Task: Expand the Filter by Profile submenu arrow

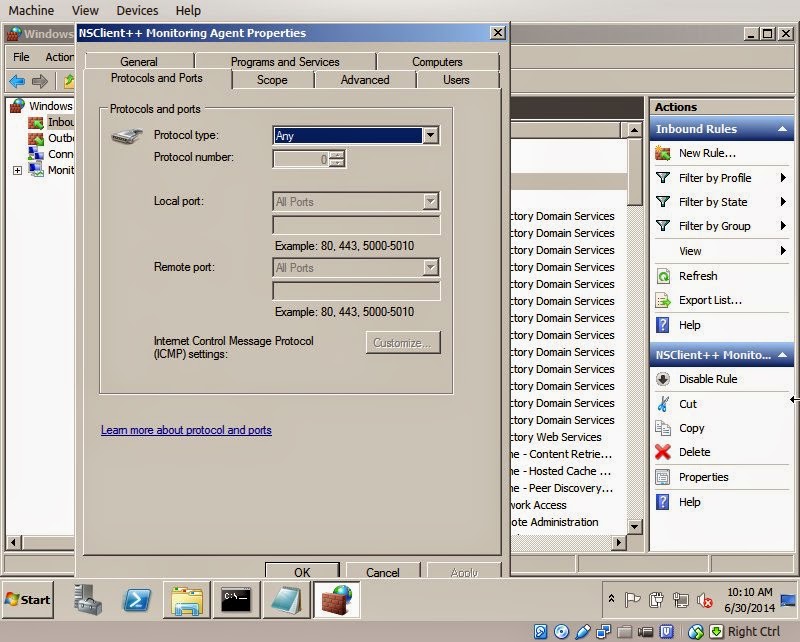Action: [783, 178]
